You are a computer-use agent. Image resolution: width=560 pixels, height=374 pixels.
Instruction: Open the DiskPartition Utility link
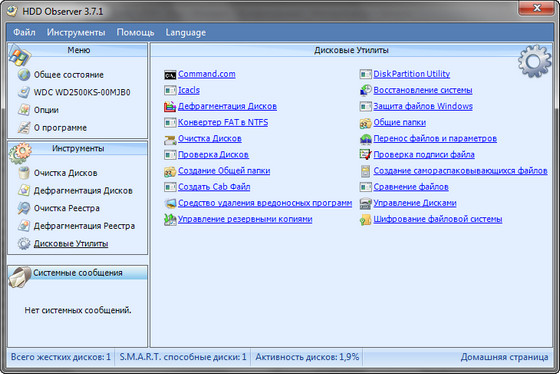(x=411, y=74)
